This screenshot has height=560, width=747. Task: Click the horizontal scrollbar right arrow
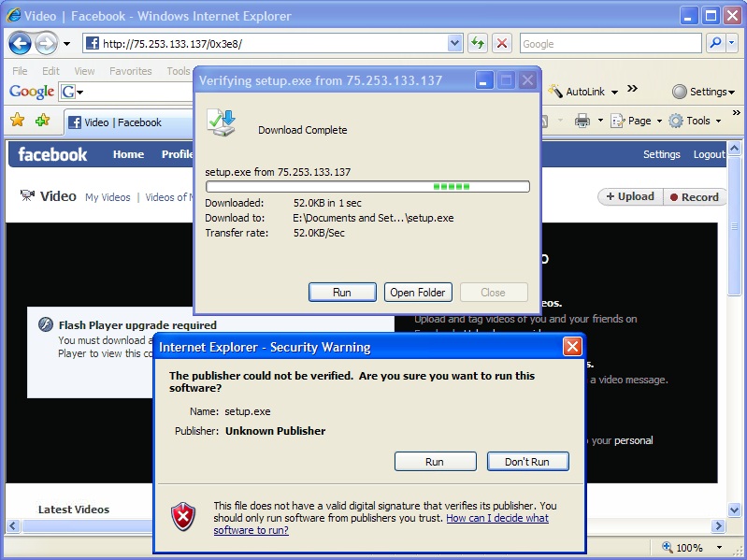(718, 526)
